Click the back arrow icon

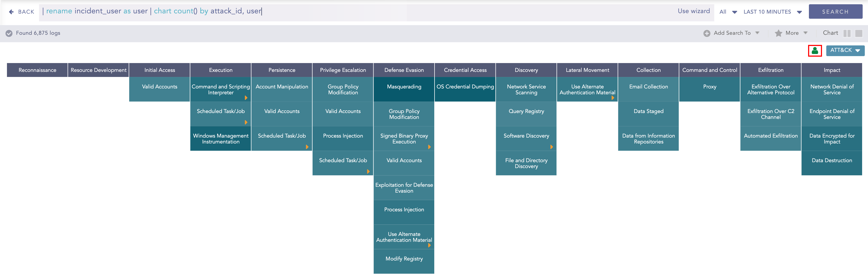11,12
